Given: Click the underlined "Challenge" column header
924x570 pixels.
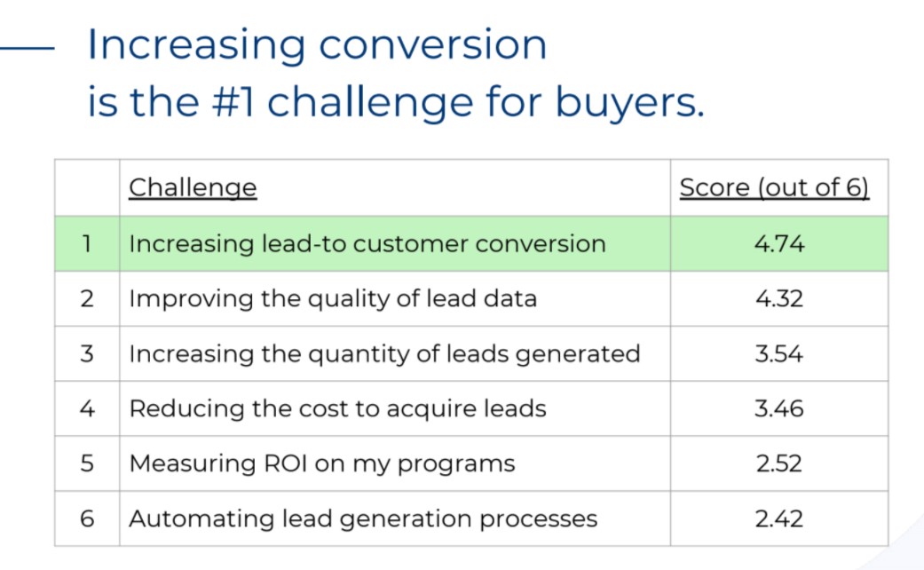Looking at the screenshot, I should [x=193, y=188].
